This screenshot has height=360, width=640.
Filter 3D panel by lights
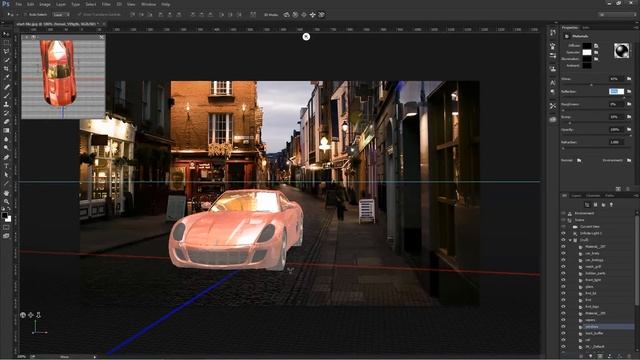coord(611,204)
